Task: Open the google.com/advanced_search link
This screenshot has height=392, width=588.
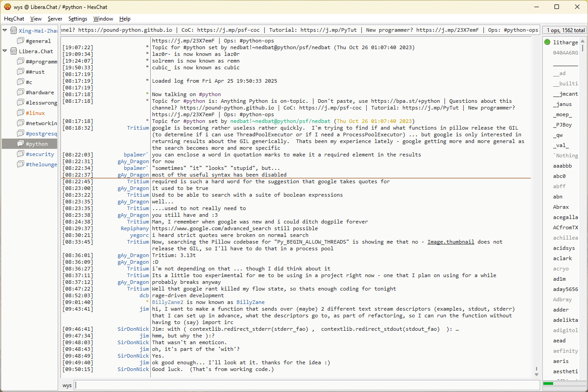Action: point(211,228)
